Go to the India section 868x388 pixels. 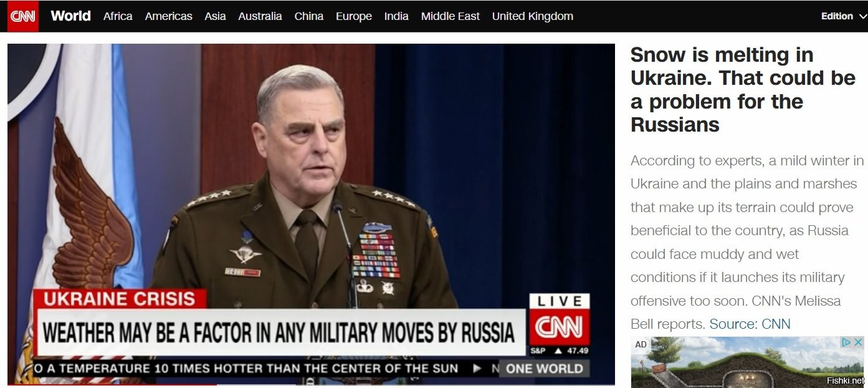(396, 16)
